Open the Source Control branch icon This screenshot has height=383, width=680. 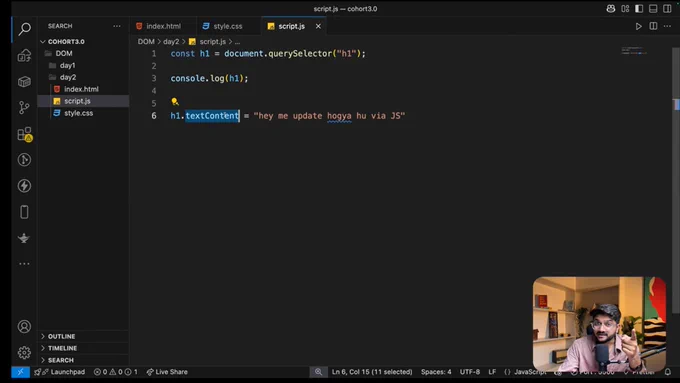[24, 108]
